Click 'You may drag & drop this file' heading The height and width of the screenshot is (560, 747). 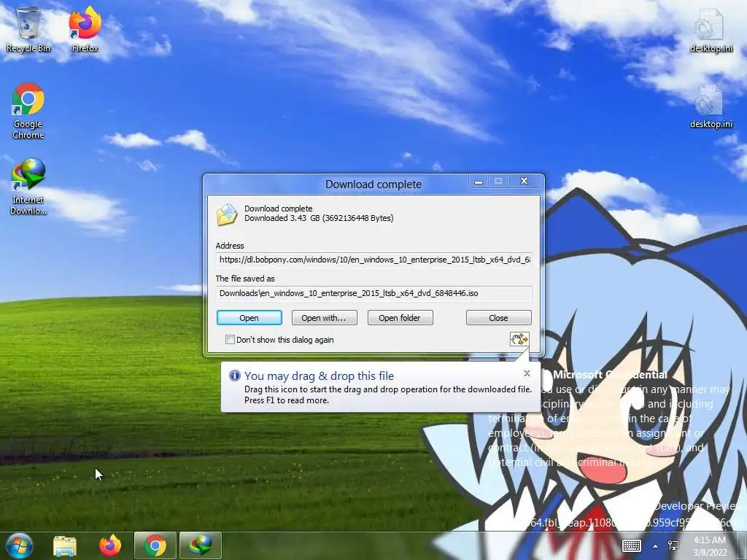tap(319, 376)
